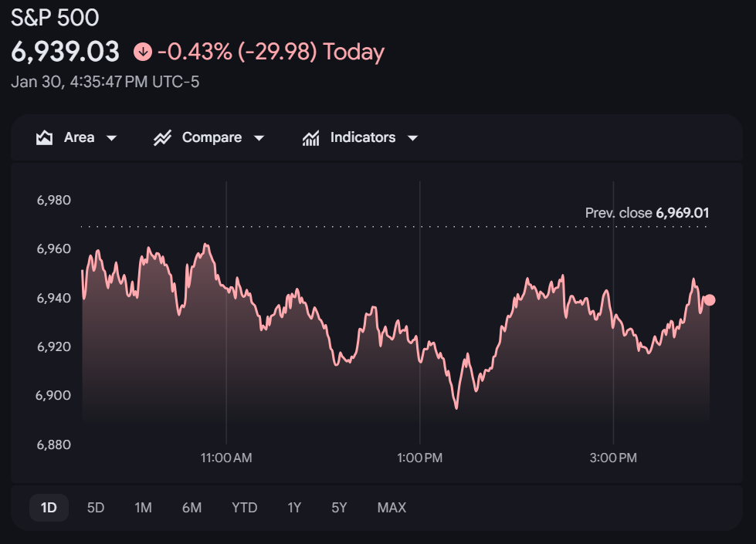The width and height of the screenshot is (756, 544).
Task: Click the Area chart type icon
Action: pyautogui.click(x=45, y=138)
